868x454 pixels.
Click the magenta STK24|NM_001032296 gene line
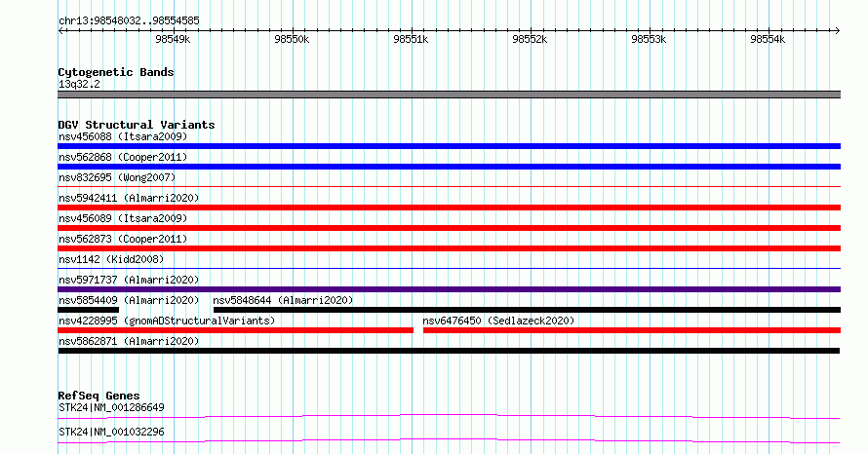[449, 440]
